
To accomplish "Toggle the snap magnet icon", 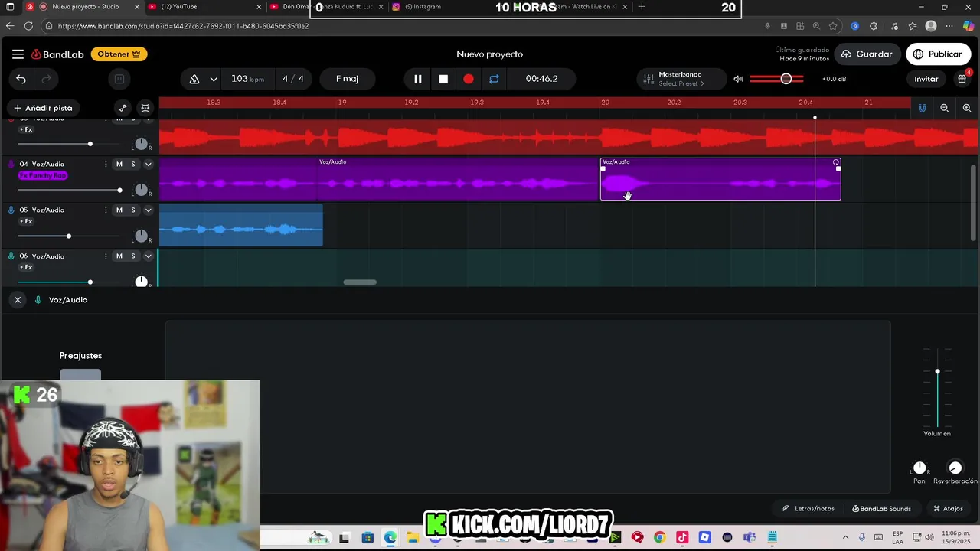I will 922,108.
